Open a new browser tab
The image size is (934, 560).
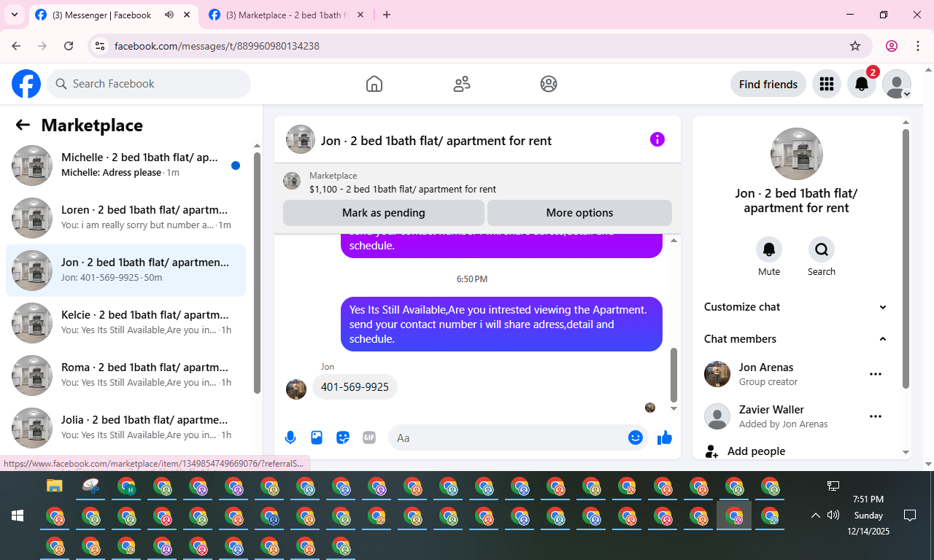coord(387,15)
